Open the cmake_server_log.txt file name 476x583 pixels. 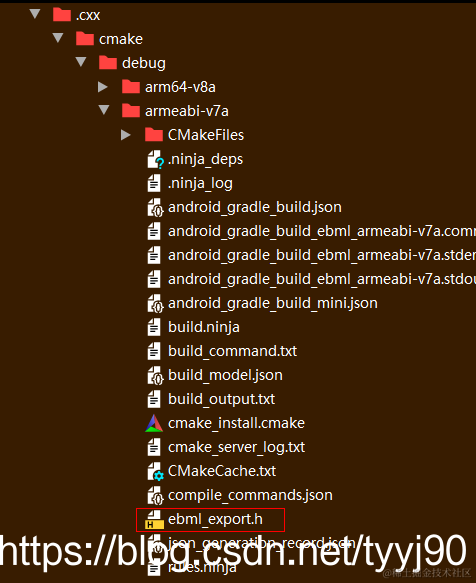tap(236, 447)
